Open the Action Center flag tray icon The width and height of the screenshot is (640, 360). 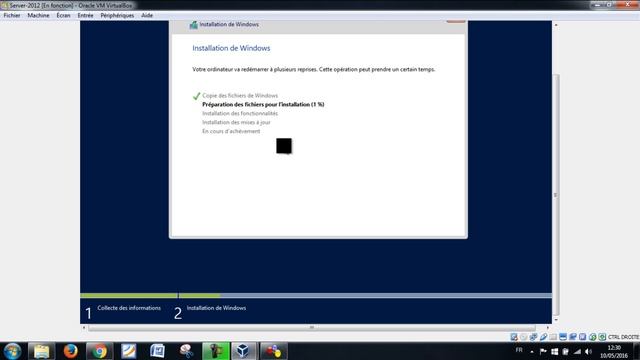543,351
